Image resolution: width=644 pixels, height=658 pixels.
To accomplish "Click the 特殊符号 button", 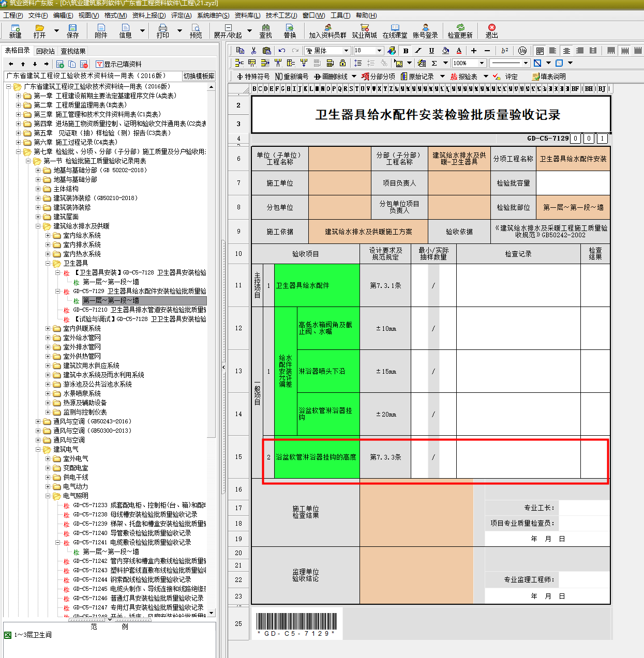I will click(x=253, y=76).
